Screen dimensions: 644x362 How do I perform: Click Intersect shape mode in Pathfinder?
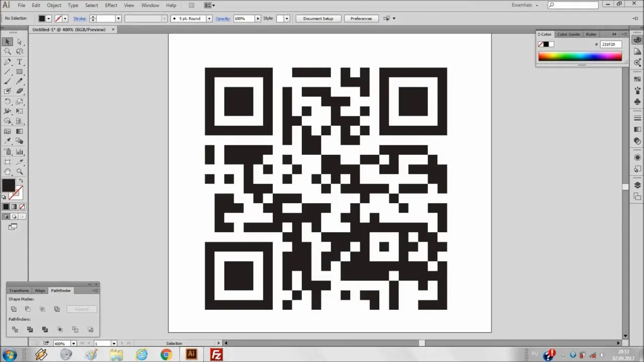pyautogui.click(x=42, y=309)
